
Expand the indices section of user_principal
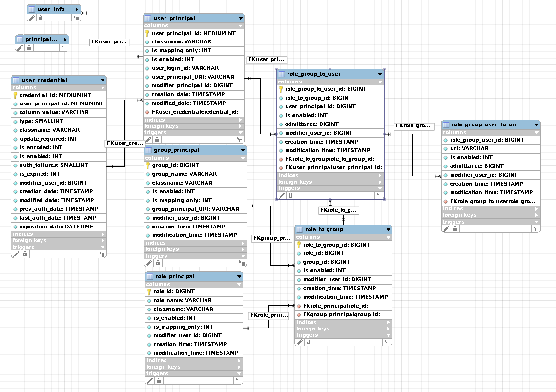point(240,120)
